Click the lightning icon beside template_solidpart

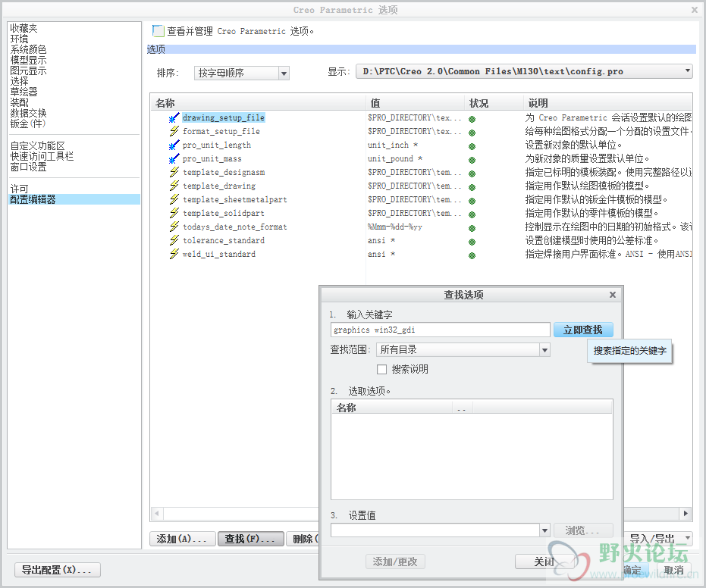click(174, 213)
